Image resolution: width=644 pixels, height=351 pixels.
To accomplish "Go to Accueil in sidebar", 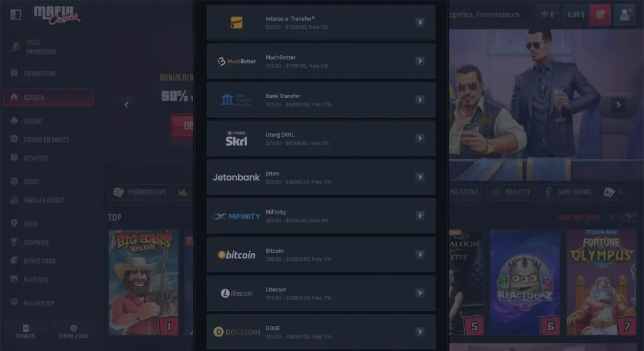I will click(x=48, y=97).
